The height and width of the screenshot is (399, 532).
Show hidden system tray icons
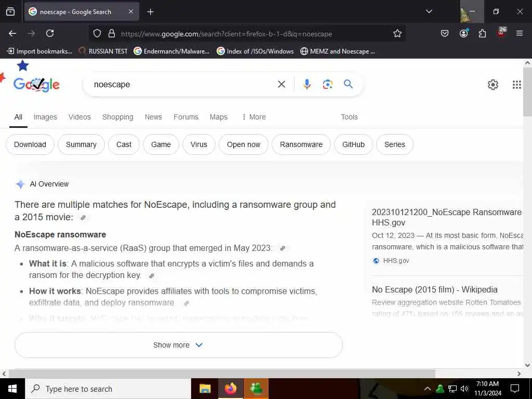coord(428,389)
